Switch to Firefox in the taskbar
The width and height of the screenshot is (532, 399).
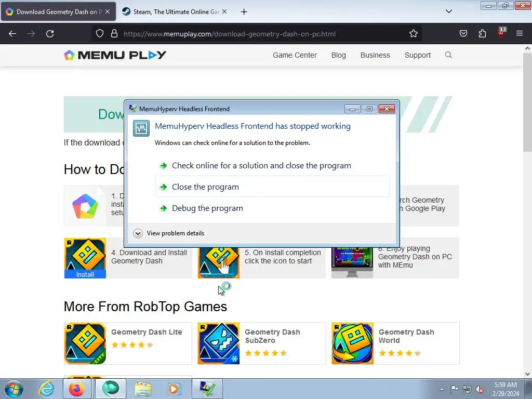click(77, 389)
